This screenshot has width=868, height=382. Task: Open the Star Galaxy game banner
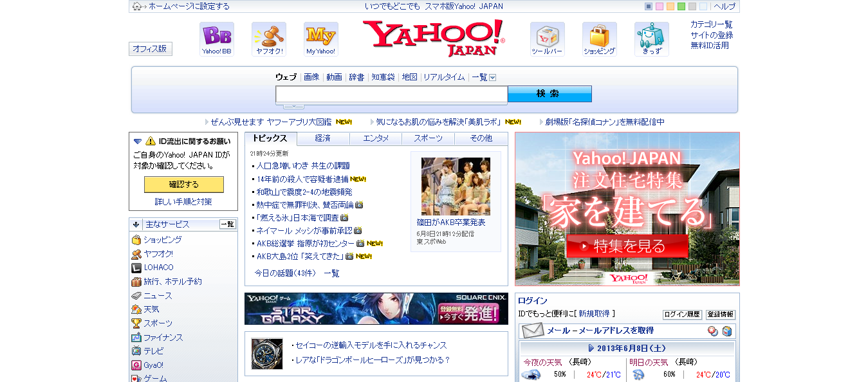point(376,309)
